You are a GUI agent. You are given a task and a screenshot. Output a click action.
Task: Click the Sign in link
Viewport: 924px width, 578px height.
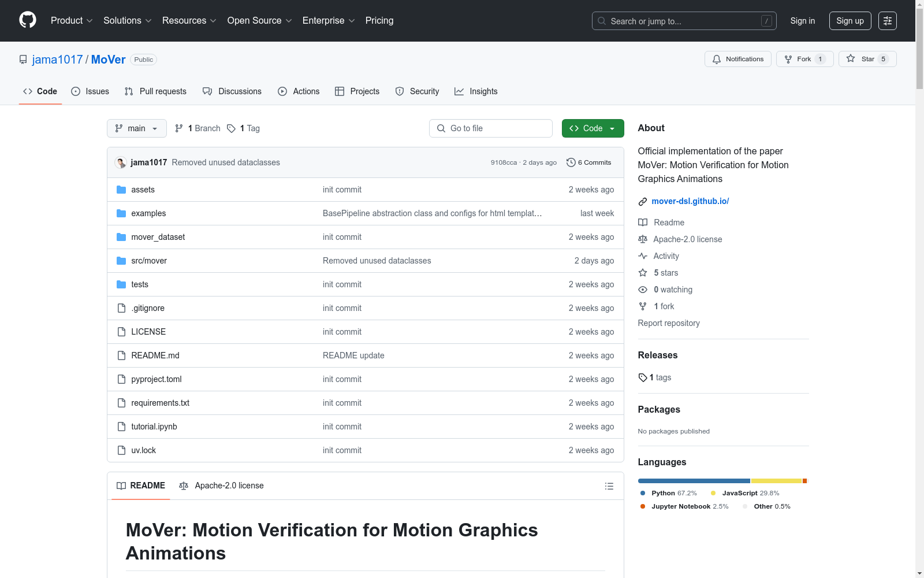click(x=803, y=21)
